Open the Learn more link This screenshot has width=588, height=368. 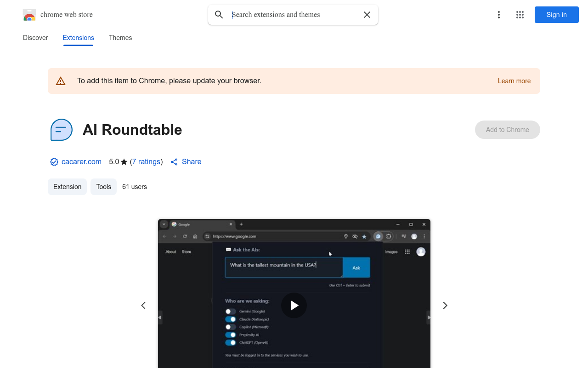514,81
